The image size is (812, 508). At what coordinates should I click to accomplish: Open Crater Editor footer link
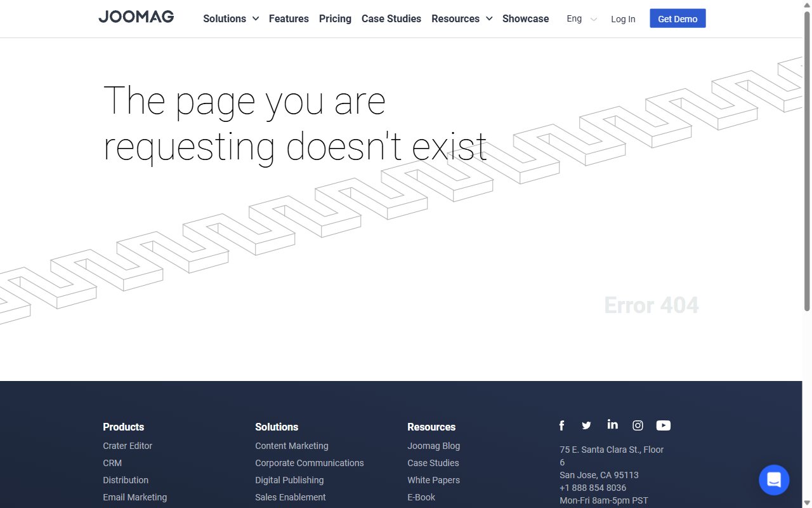coord(128,446)
